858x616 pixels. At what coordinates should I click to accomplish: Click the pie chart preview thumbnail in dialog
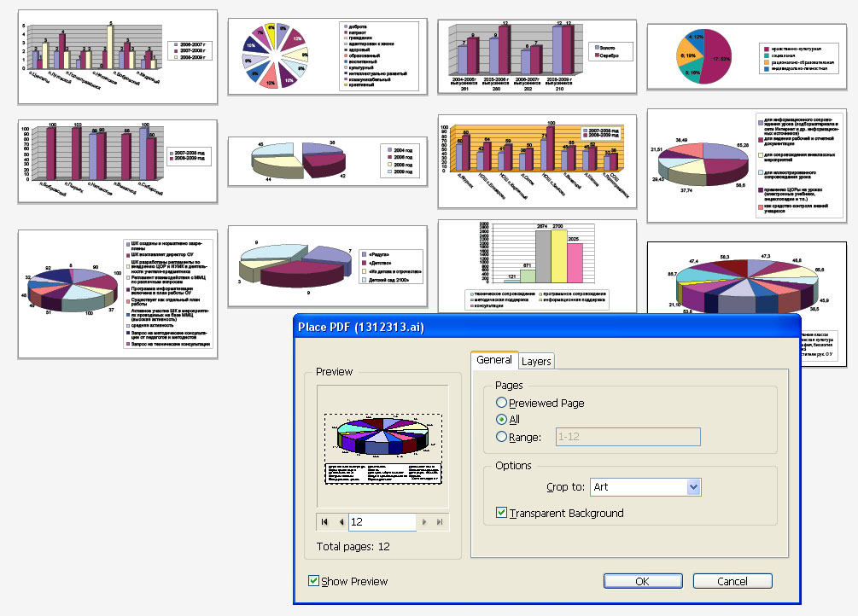(383, 448)
